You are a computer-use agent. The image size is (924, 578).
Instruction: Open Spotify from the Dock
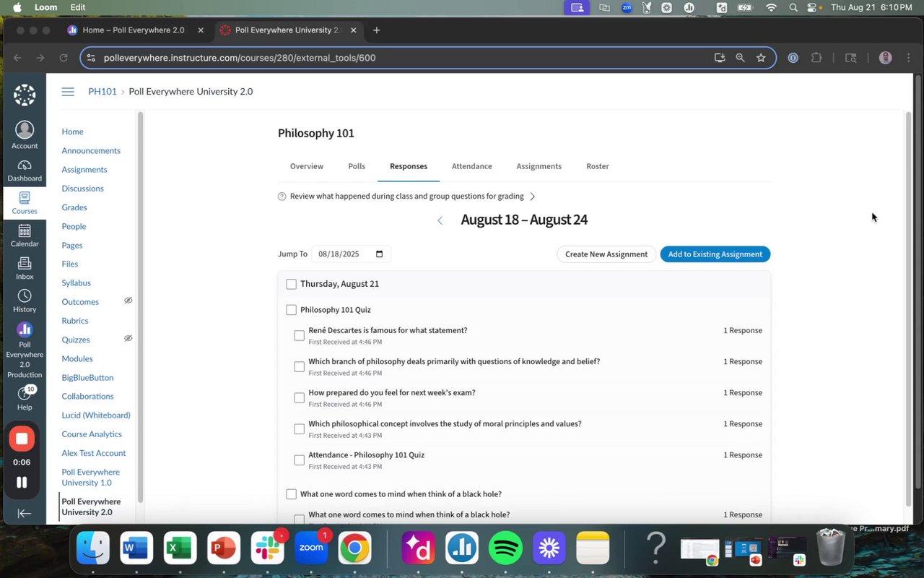(505, 548)
